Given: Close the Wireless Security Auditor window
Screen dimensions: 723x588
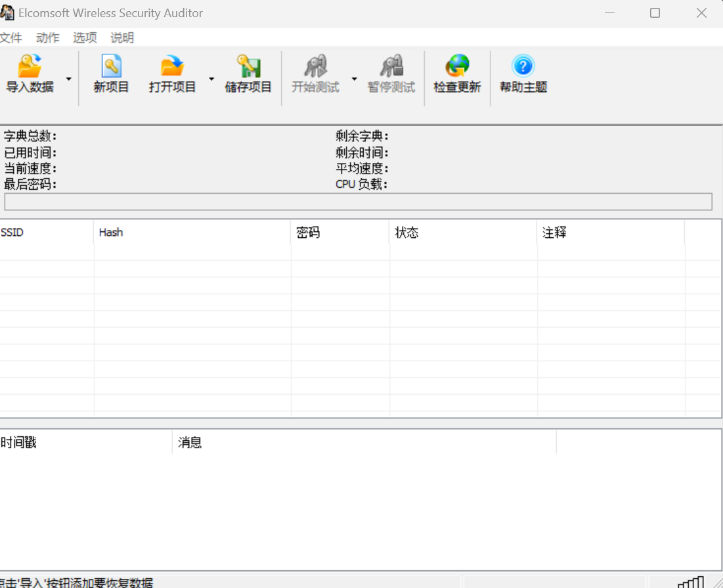Looking at the screenshot, I should tap(701, 13).
